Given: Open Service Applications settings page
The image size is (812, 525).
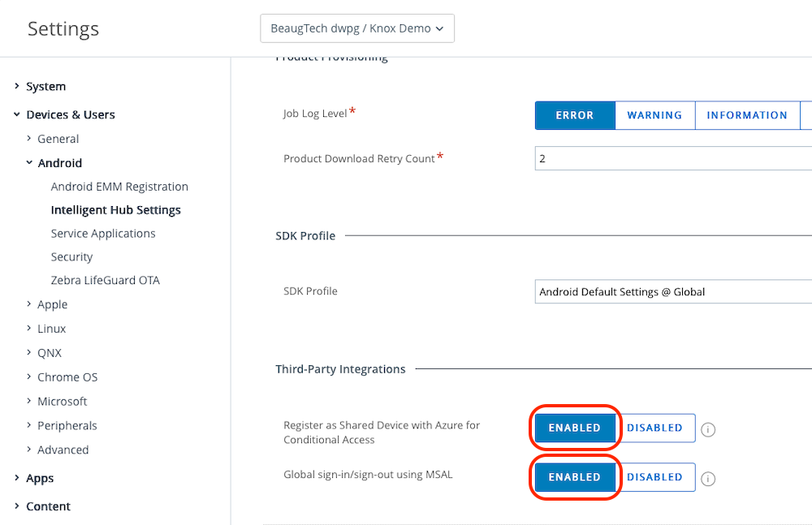Looking at the screenshot, I should [x=103, y=234].
